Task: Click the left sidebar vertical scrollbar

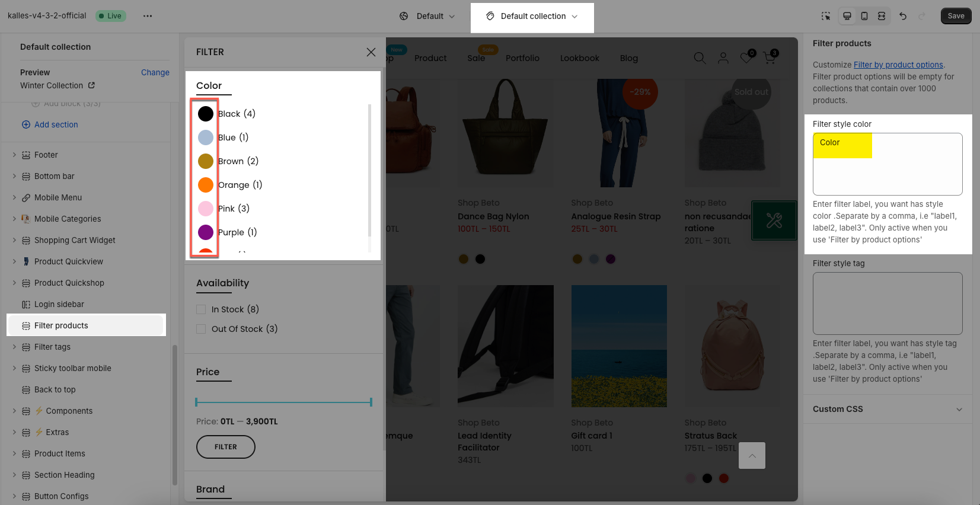Action: (x=175, y=415)
